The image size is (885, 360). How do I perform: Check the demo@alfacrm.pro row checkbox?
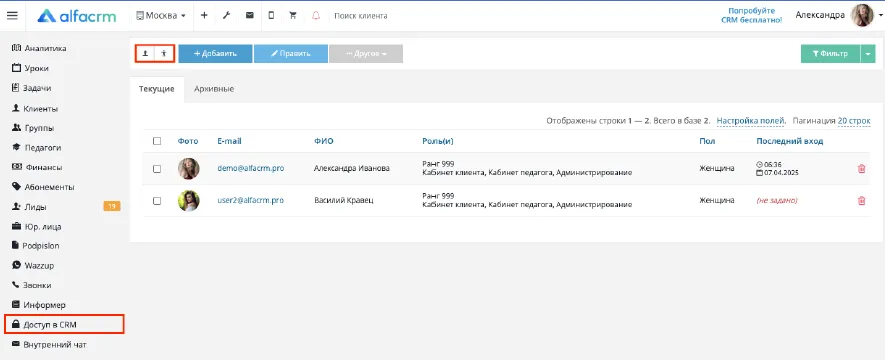pos(157,169)
